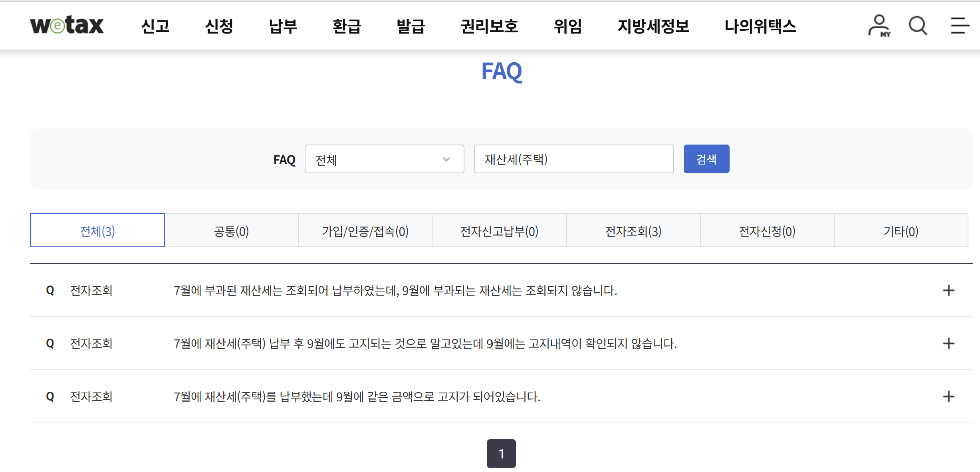Image resolution: width=980 pixels, height=472 pixels.
Task: Open the 신고 menu
Action: (155, 26)
